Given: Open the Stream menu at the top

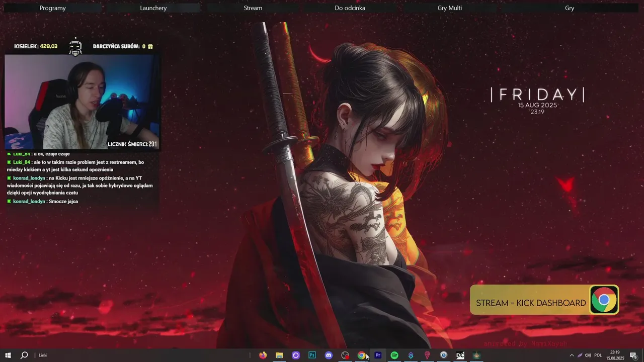Looking at the screenshot, I should (253, 8).
